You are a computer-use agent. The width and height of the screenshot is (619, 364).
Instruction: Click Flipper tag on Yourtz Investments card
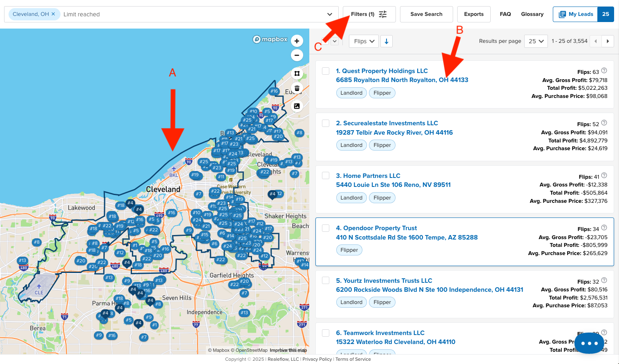pyautogui.click(x=382, y=302)
